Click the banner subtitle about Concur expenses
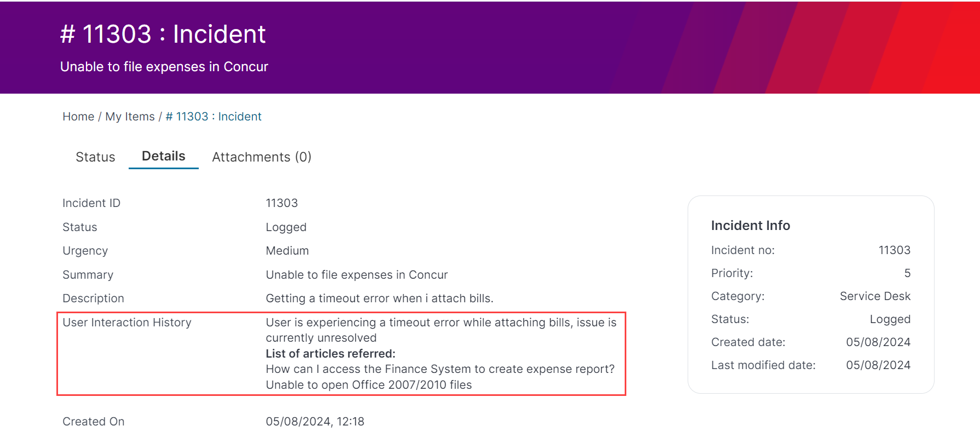 pos(164,67)
